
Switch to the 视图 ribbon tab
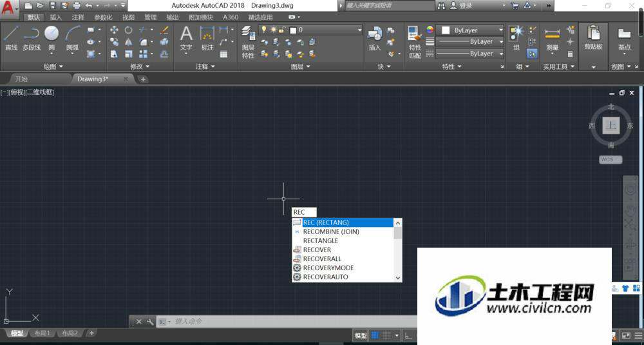(x=128, y=17)
